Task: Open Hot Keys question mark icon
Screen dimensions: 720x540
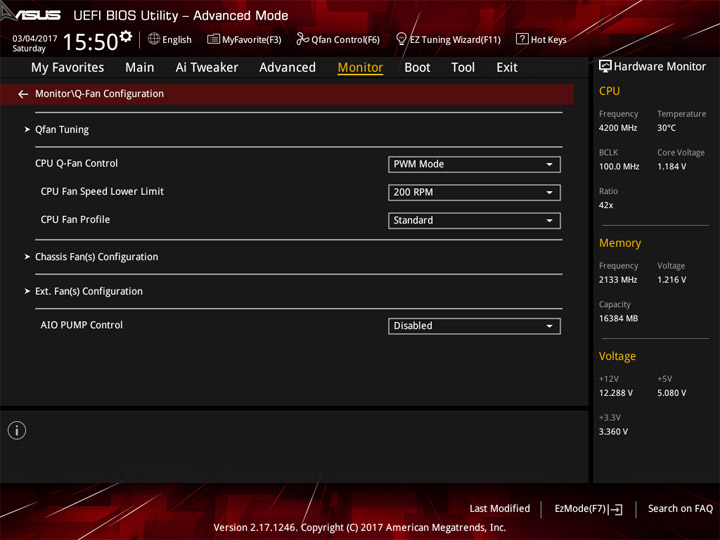Action: point(522,39)
